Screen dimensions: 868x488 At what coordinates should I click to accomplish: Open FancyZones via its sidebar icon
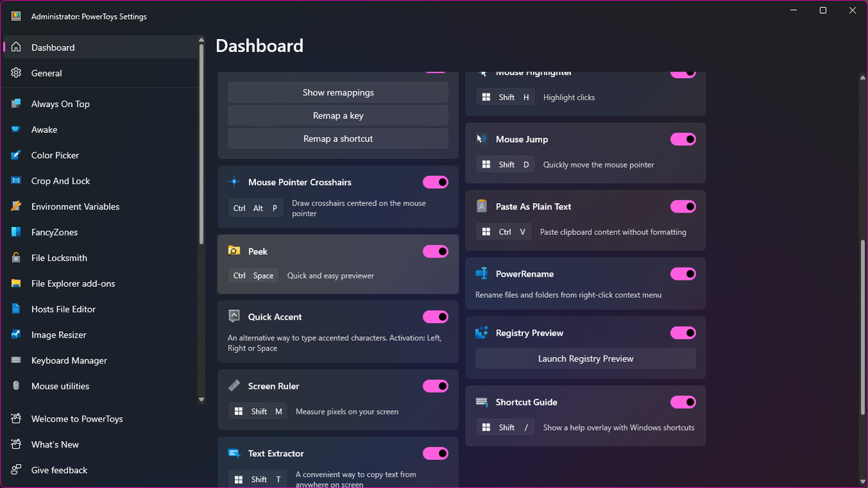(x=17, y=231)
